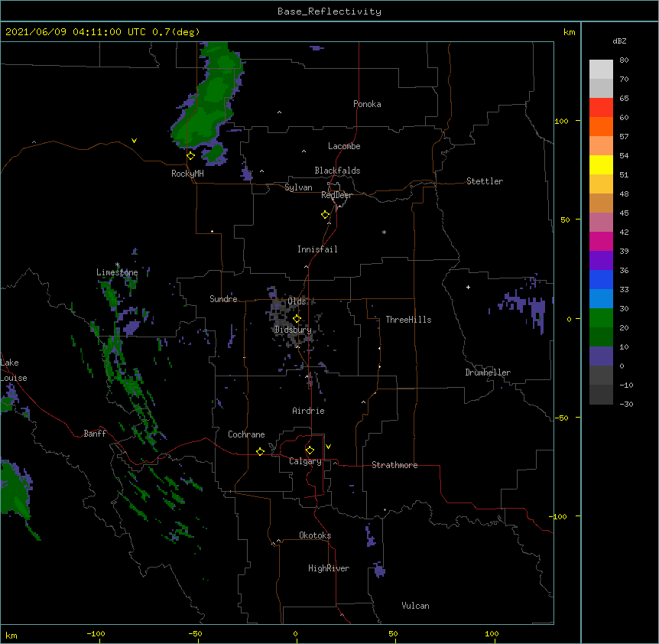The width and height of the screenshot is (659, 644).
Task: Select the Base_Reflectivity title text
Action: (x=329, y=11)
